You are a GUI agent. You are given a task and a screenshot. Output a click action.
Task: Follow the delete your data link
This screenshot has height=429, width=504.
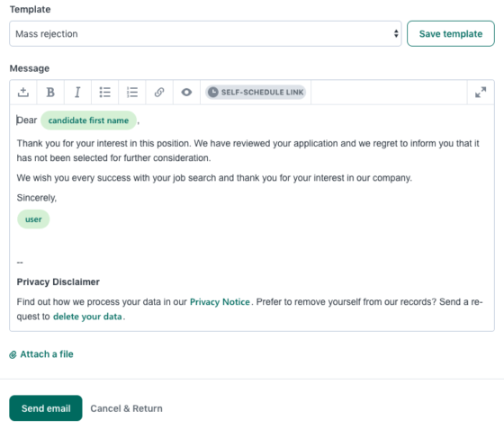point(87,317)
